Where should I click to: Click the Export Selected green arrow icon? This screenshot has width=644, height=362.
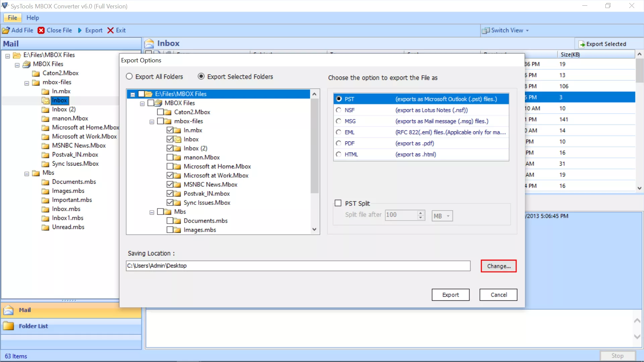tap(582, 44)
